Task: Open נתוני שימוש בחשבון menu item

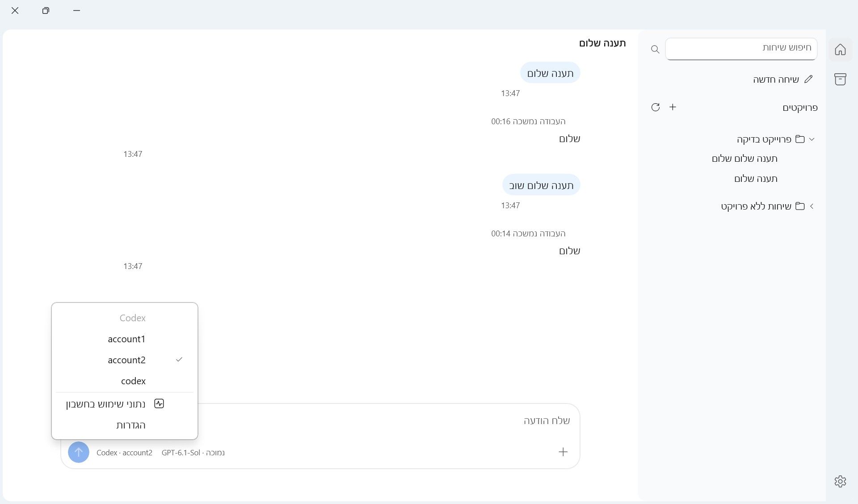Action: point(125,404)
